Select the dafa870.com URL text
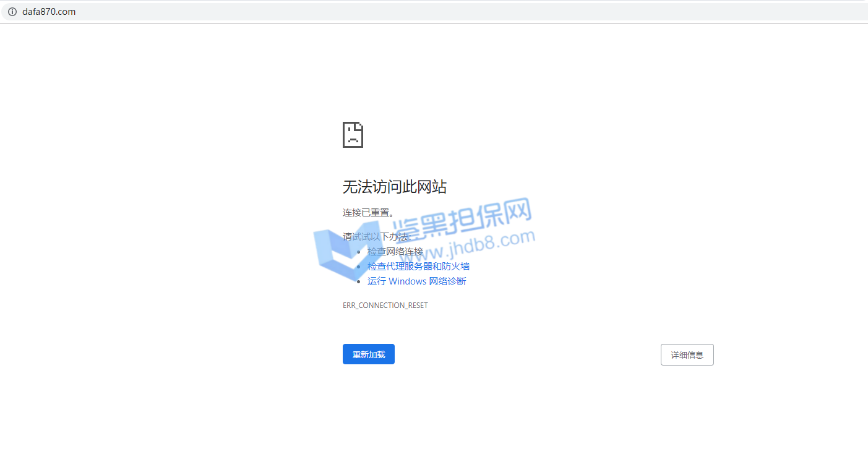This screenshot has width=868, height=475. 49,12
